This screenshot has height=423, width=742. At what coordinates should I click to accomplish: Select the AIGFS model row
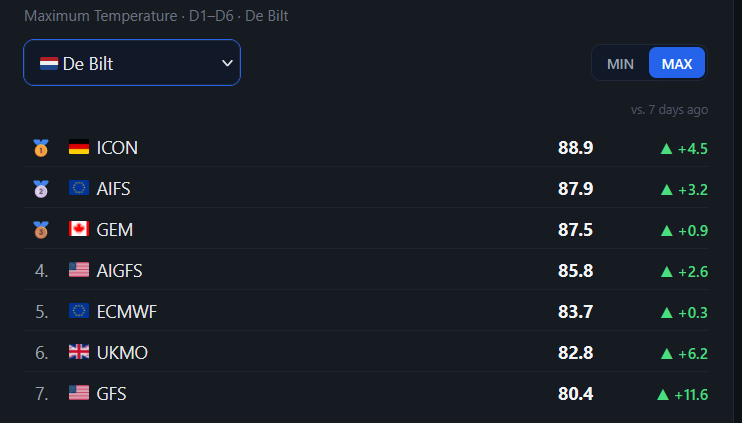pos(366,271)
